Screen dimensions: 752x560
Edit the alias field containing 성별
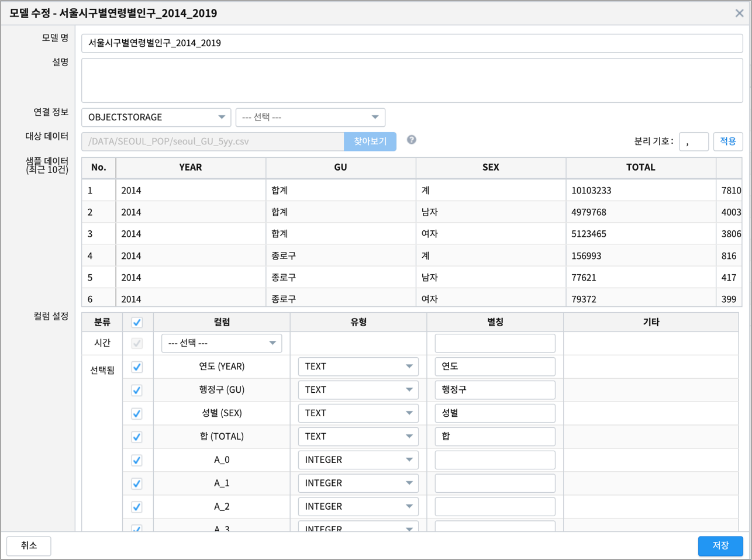[x=495, y=413]
